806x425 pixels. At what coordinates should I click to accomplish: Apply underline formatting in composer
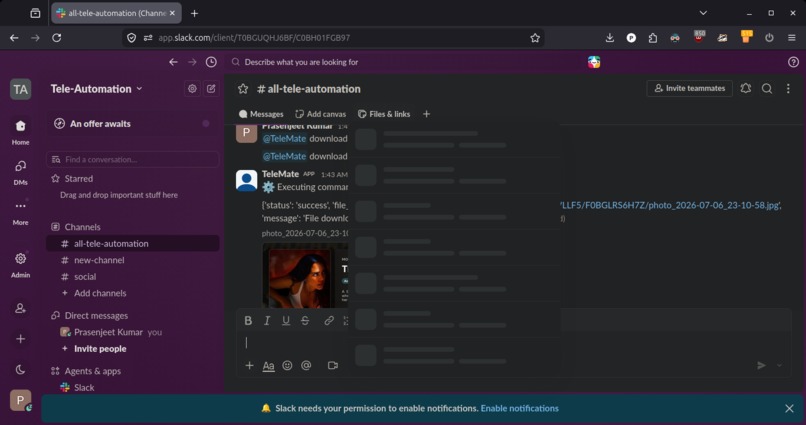pyautogui.click(x=286, y=321)
